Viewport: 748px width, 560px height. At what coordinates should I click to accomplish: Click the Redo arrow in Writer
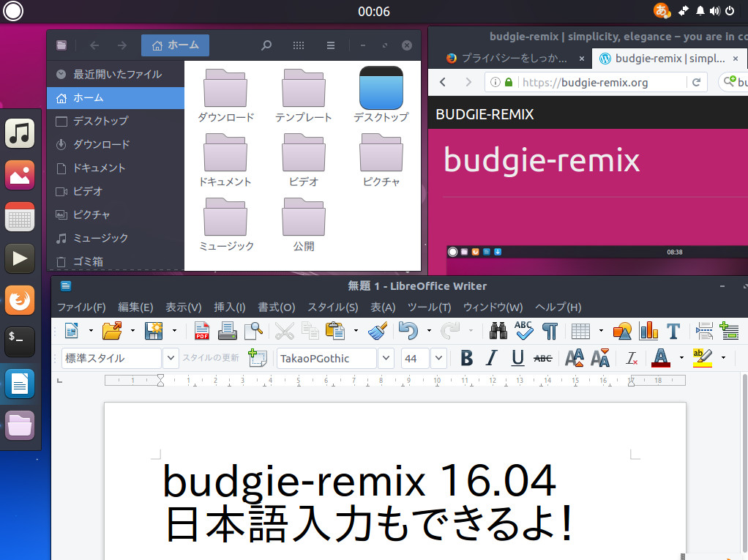coord(450,331)
